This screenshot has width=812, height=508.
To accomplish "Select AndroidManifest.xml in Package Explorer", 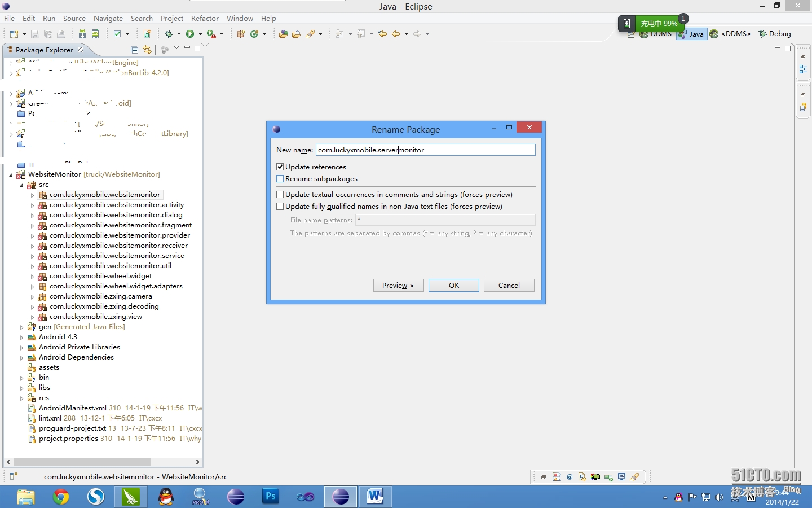I will pyautogui.click(x=73, y=408).
